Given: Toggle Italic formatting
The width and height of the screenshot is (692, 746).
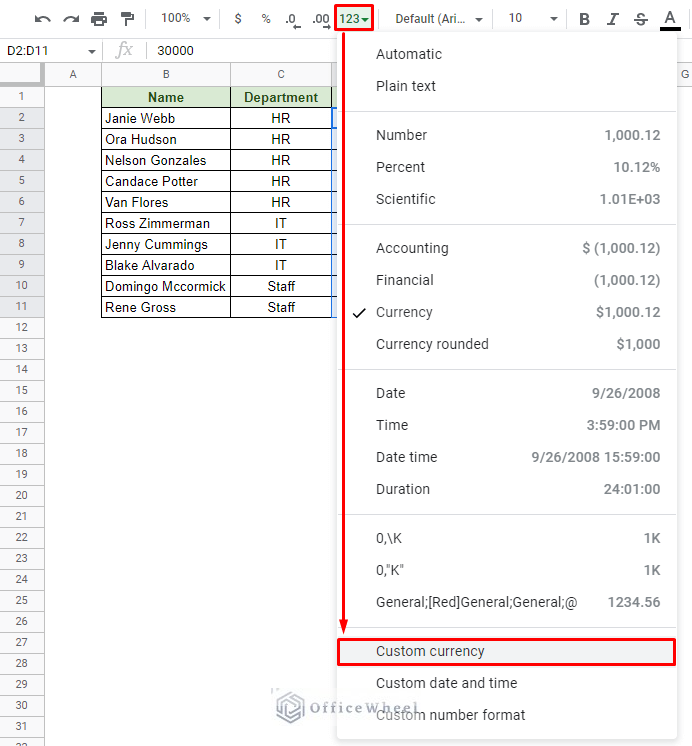Looking at the screenshot, I should tap(613, 19).
